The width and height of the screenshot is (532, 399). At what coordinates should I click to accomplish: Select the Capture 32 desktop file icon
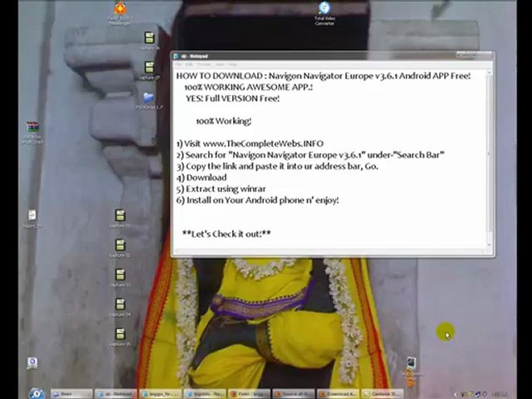pyautogui.click(x=120, y=248)
